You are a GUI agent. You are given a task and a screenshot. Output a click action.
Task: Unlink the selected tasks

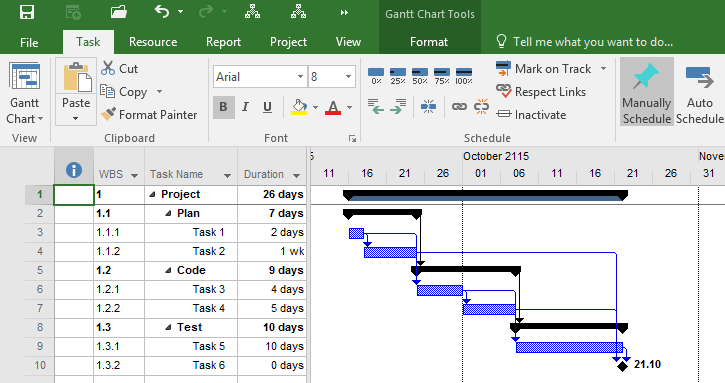coord(481,107)
